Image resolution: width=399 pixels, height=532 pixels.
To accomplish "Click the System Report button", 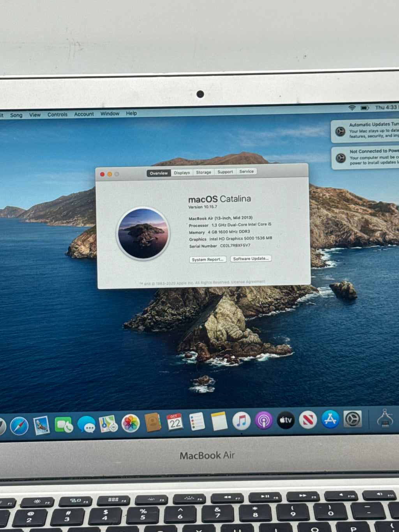I will [x=208, y=260].
